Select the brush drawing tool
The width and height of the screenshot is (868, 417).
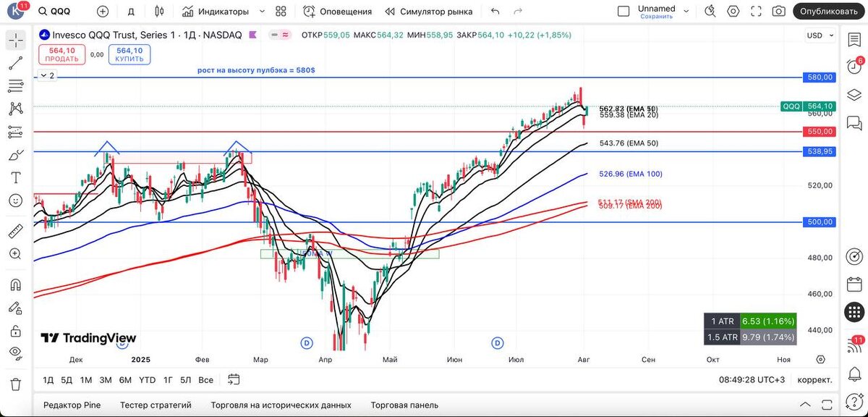click(16, 155)
